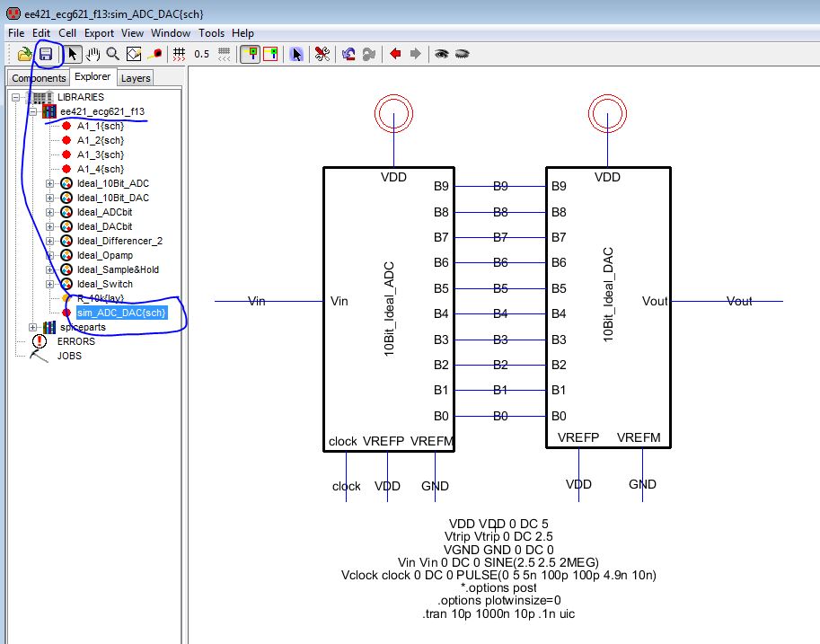Screen dimensions: 820x644
Task: Toggle the grid display button
Action: pyautogui.click(x=180, y=54)
